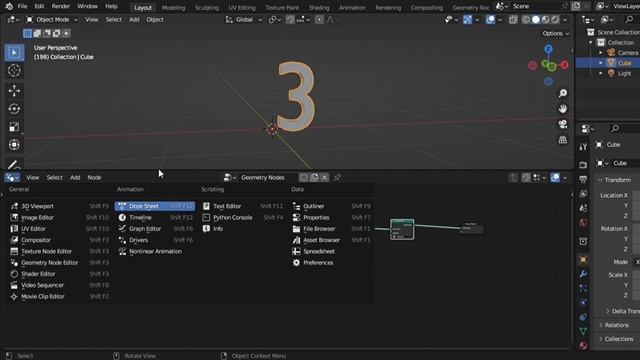
Task: Open the Object properties orange square tab
Action: [x=583, y=260]
